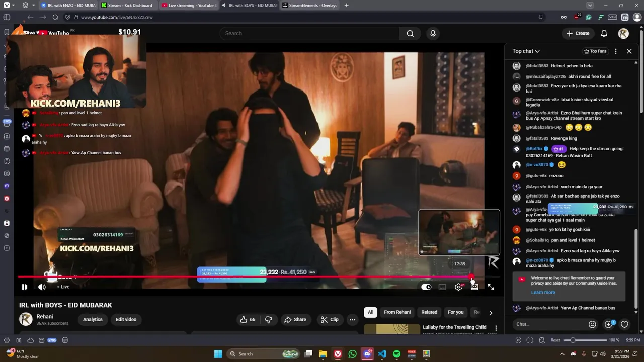Enter fullscreen mode on the video
The width and height of the screenshot is (644, 362).
491,287
